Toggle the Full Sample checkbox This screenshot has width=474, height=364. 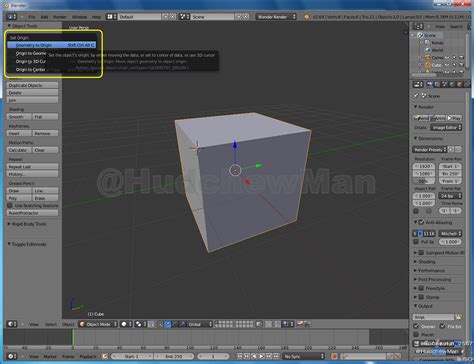tap(416, 242)
